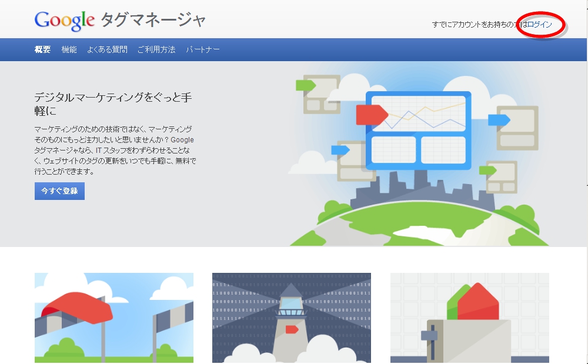588x364 pixels.
Task: Click the 今すぐ登録 button
Action: coord(59,191)
